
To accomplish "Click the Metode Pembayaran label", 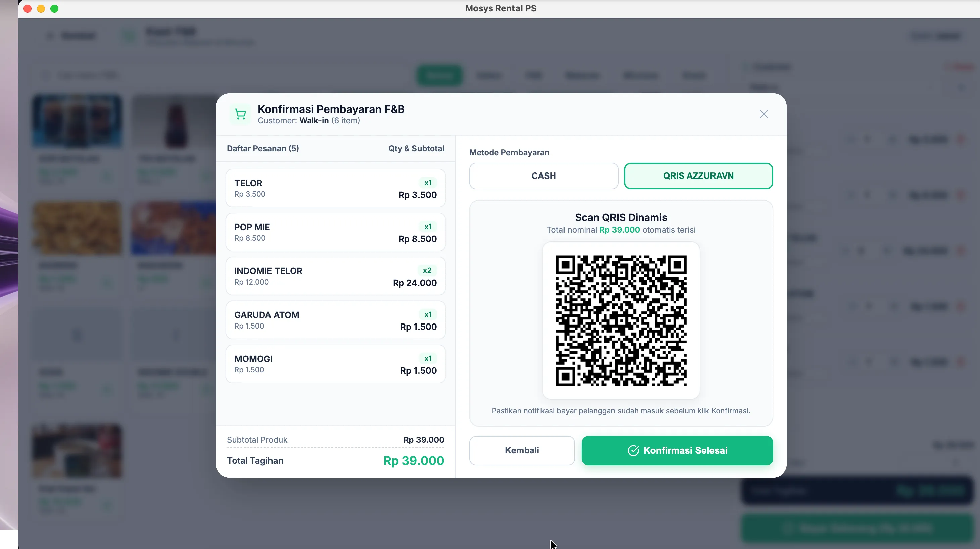I will (509, 153).
